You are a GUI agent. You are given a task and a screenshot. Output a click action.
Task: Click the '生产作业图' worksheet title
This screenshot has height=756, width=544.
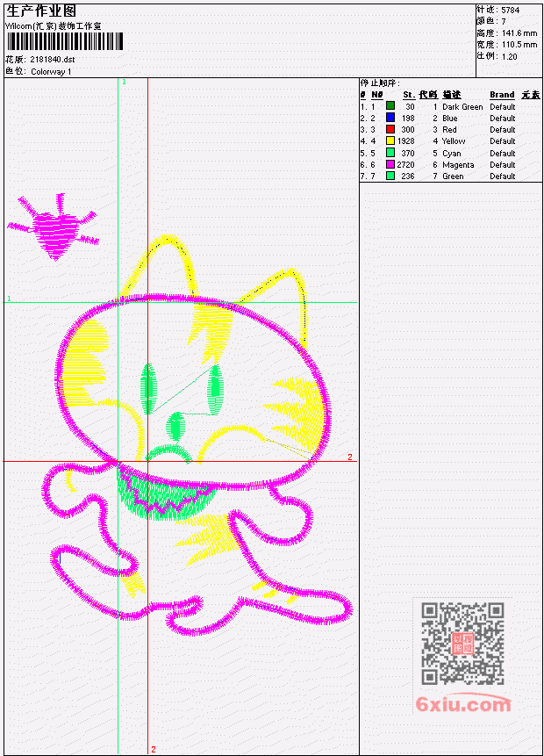click(41, 11)
